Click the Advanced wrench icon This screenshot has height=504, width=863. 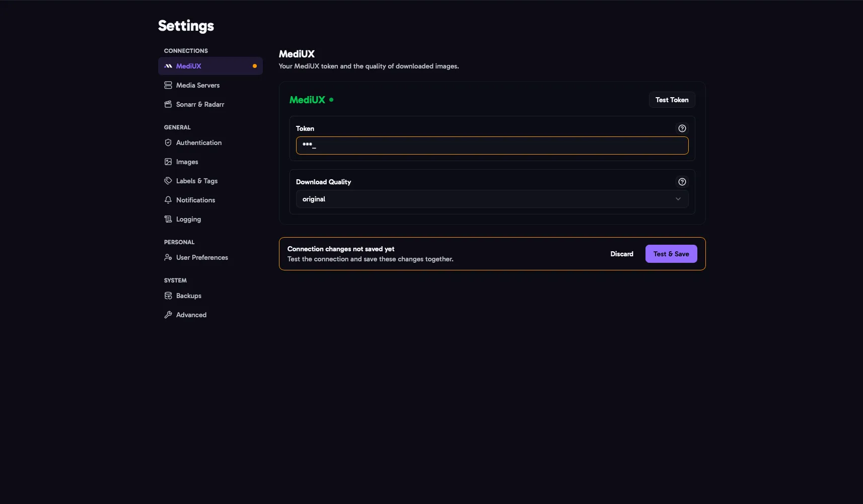[x=168, y=315]
